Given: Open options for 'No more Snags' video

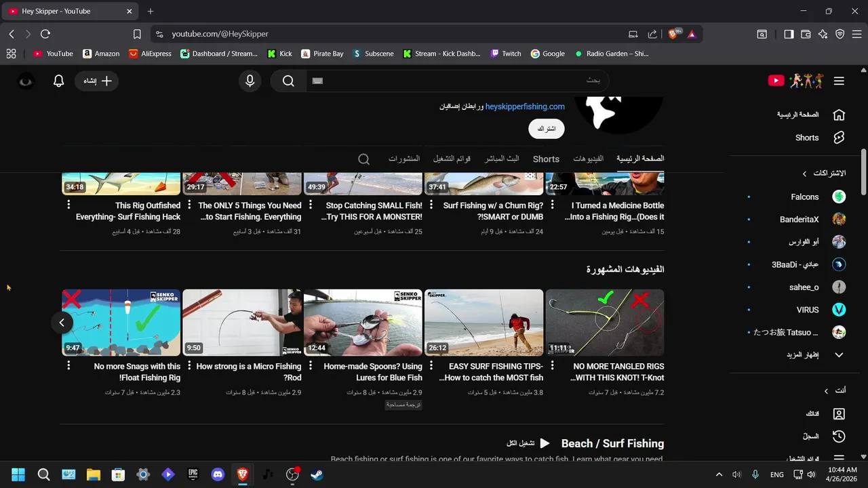Looking at the screenshot, I should point(68,366).
